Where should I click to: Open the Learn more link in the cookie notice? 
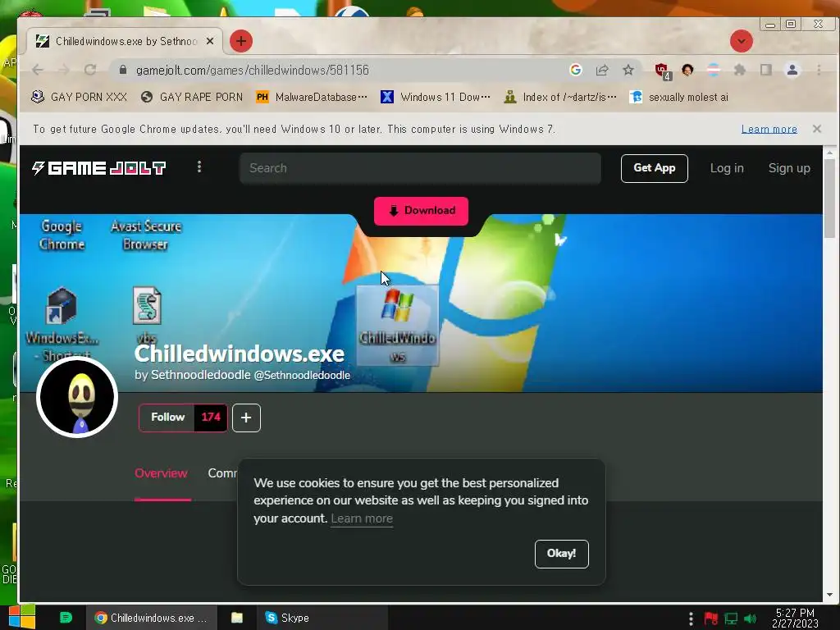click(x=362, y=518)
